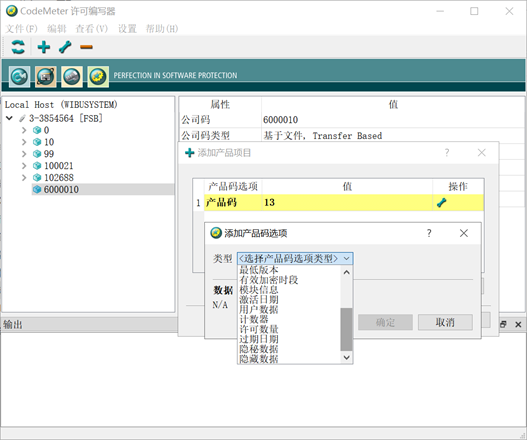The width and height of the screenshot is (527, 440).
Task: Click the 操作 column header
Action: 458,187
